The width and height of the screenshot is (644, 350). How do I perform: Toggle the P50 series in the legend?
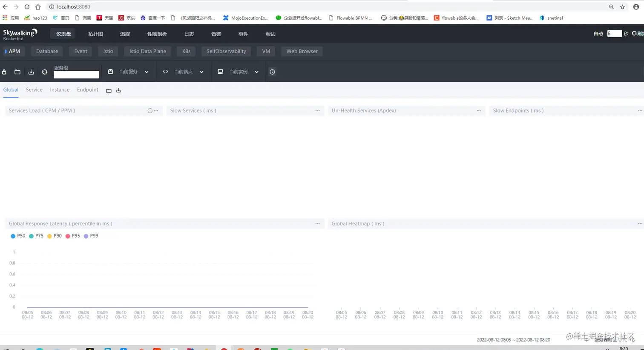[x=18, y=236]
